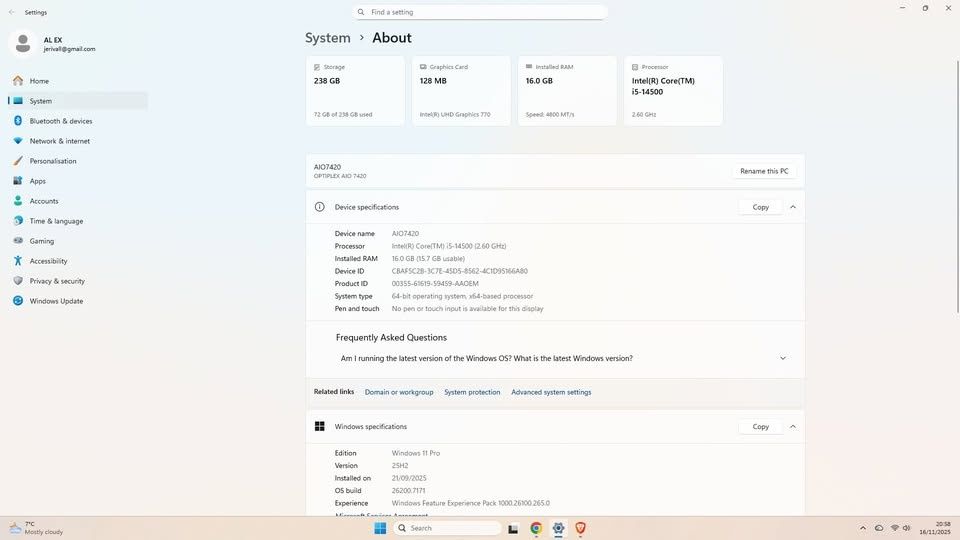This screenshot has height=540, width=960.
Task: Open the Storage 238 GB card
Action: pyautogui.click(x=355, y=91)
